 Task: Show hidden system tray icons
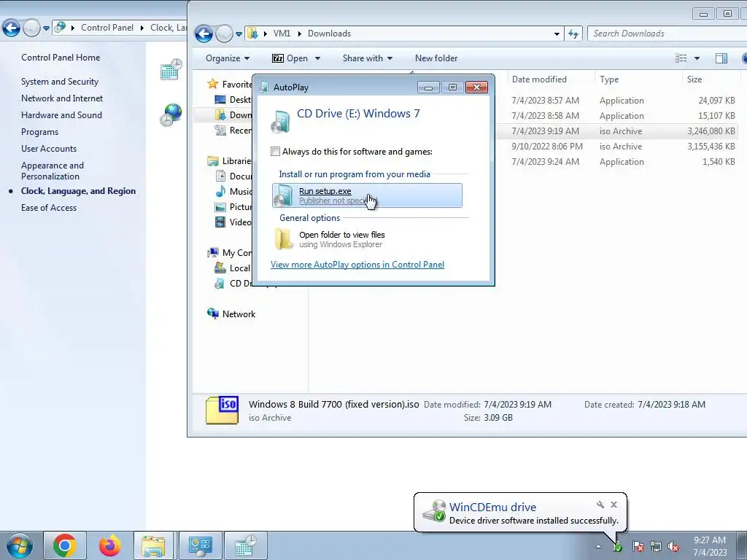coord(598,547)
